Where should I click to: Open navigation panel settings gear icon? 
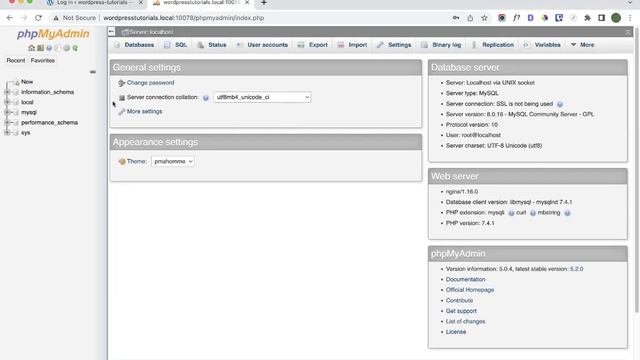tap(67, 48)
